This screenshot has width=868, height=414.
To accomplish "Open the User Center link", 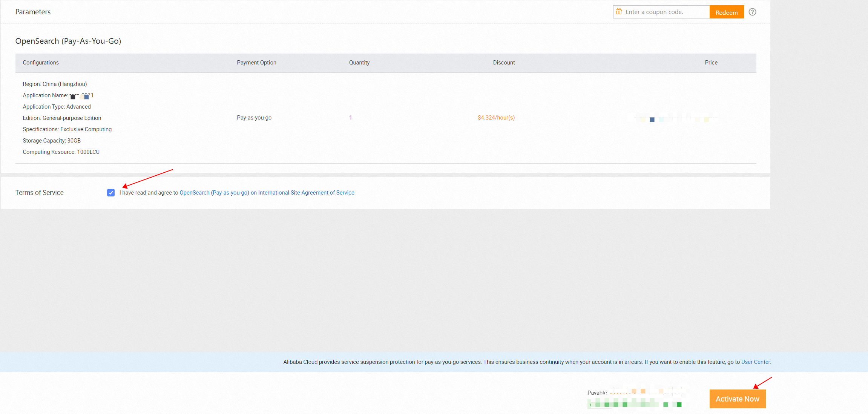I will point(755,362).
